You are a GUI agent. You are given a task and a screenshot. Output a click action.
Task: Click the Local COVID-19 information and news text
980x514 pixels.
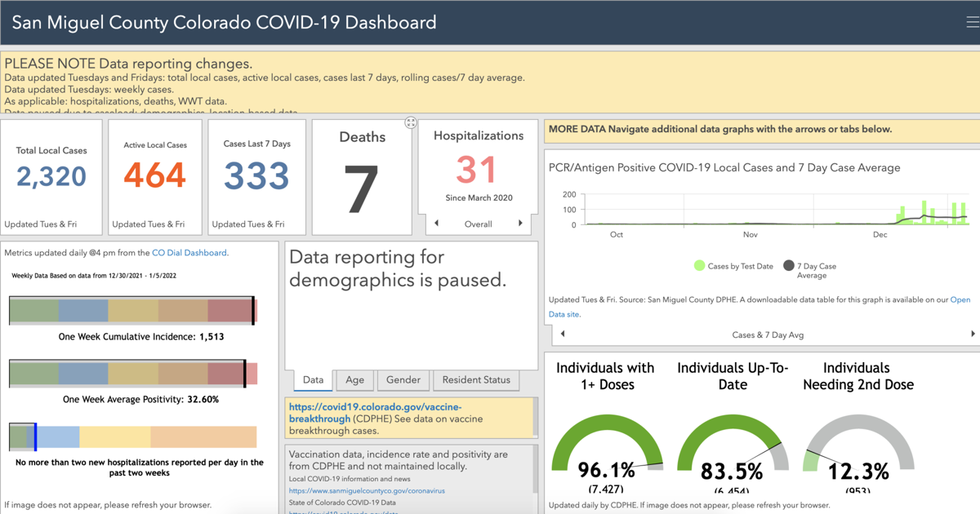[351, 479]
